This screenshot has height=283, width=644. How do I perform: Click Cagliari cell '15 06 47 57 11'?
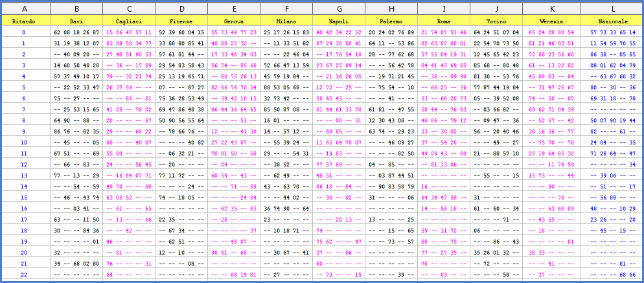pyautogui.click(x=129, y=32)
